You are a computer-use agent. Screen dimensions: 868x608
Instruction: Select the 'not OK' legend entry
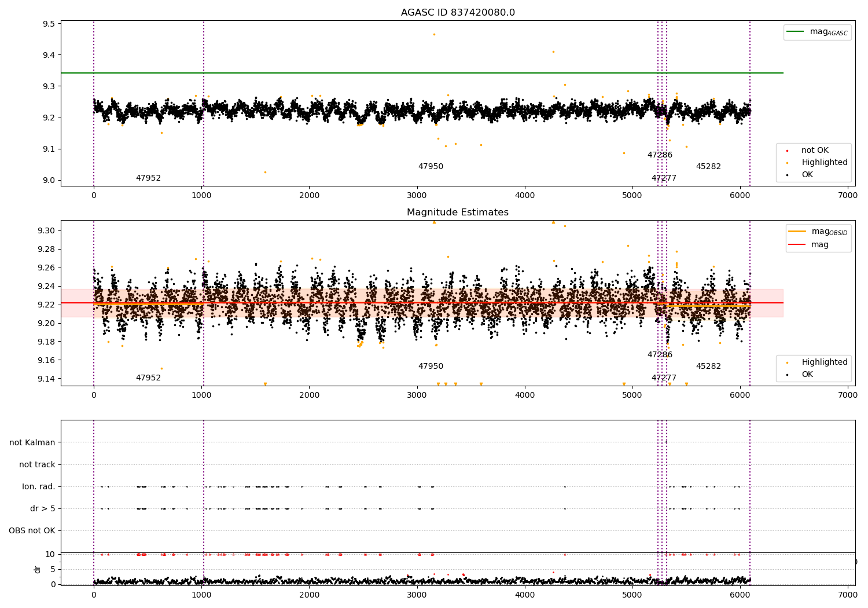[815, 151]
